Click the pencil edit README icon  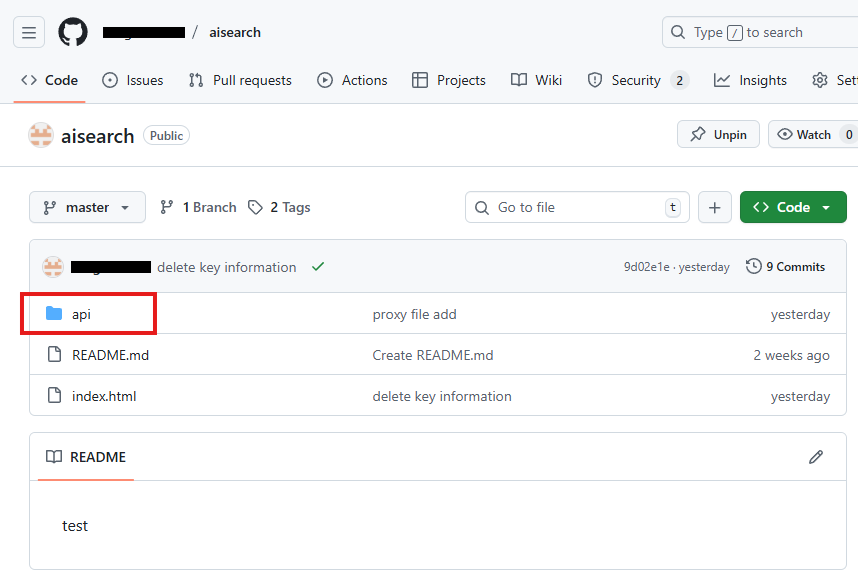pos(816,457)
